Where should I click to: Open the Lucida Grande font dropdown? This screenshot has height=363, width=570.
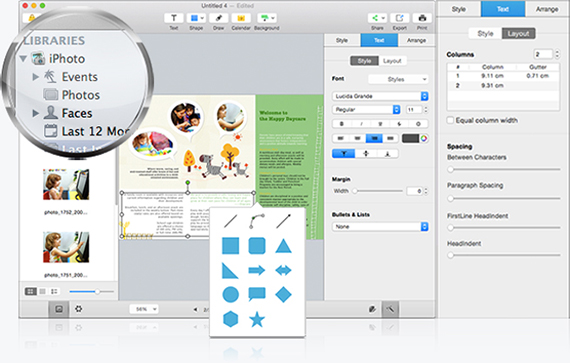[x=380, y=96]
